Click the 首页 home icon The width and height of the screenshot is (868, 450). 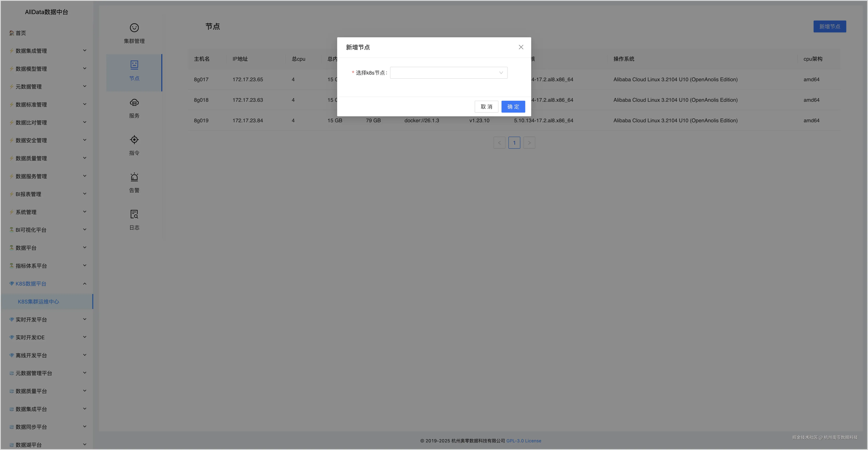click(12, 33)
